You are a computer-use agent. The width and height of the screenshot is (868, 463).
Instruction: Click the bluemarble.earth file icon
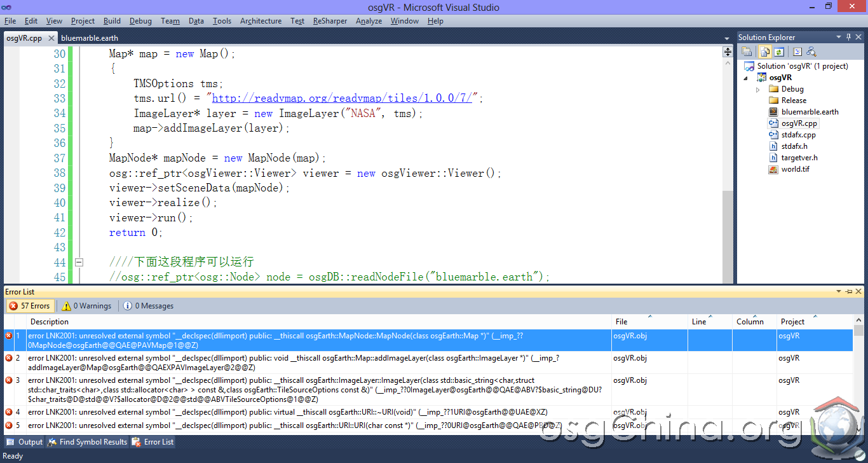(773, 112)
